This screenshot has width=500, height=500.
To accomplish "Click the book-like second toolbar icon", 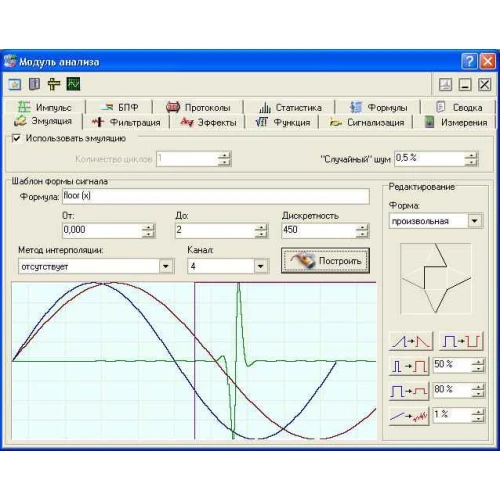I will tap(34, 84).
